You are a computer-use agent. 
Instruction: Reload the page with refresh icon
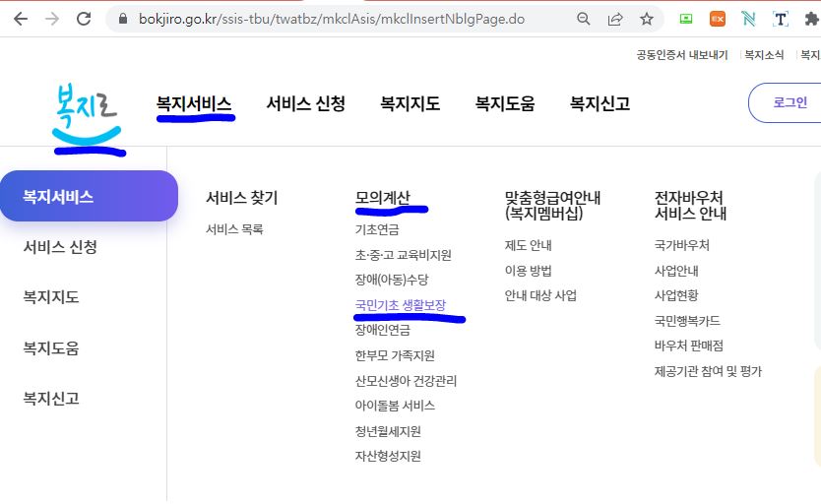pos(84,19)
